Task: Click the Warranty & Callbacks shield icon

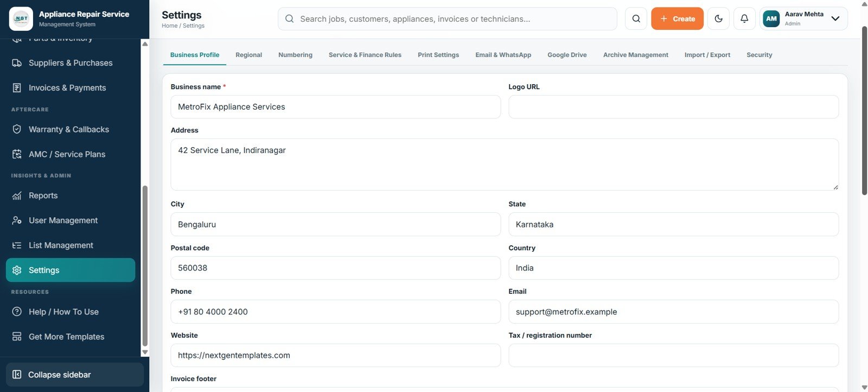Action: pos(17,129)
